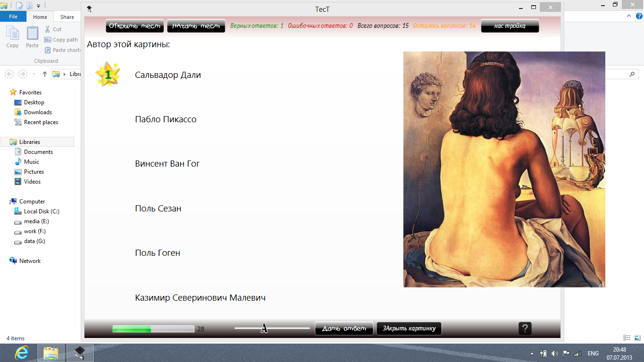Switch to details view icon
Viewport: 644px width, 362px height.
click(627, 338)
